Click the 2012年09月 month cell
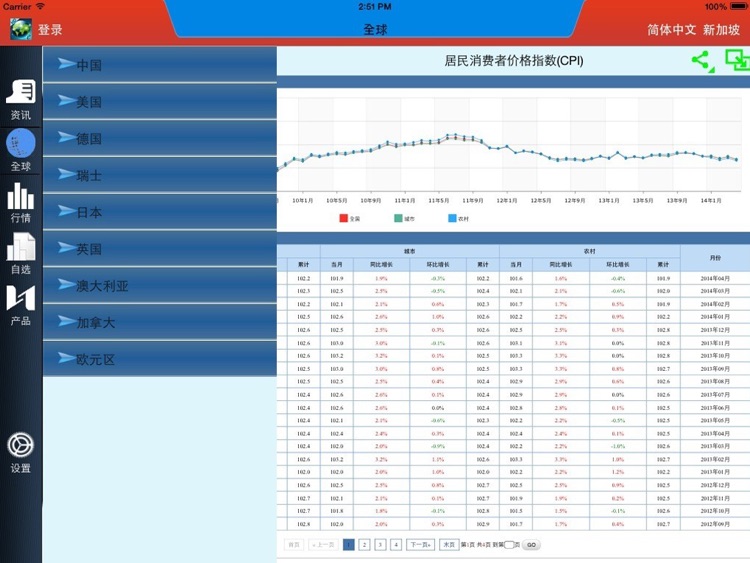The height and width of the screenshot is (563, 750). click(715, 524)
